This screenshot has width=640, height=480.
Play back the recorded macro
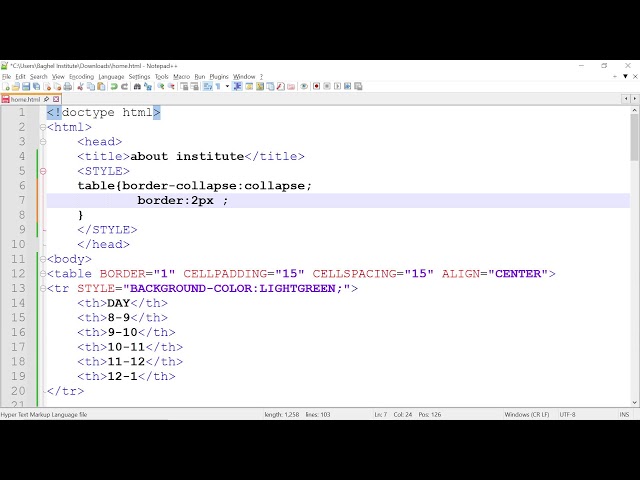tap(337, 86)
